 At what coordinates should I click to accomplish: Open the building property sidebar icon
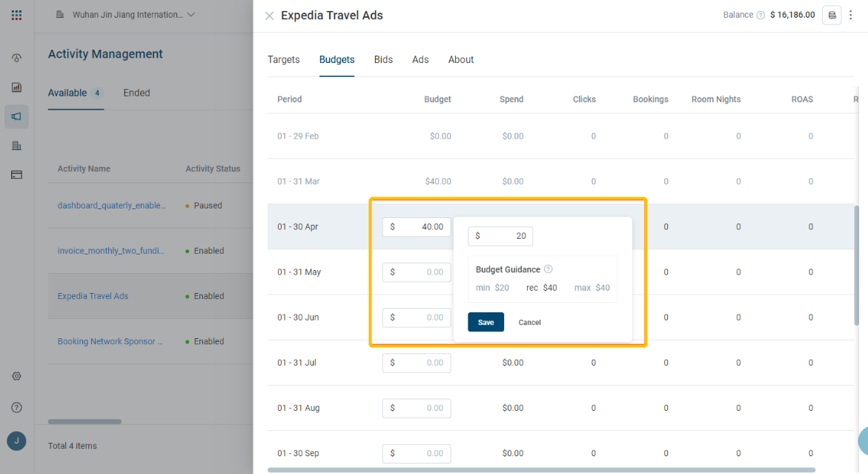coord(16,145)
